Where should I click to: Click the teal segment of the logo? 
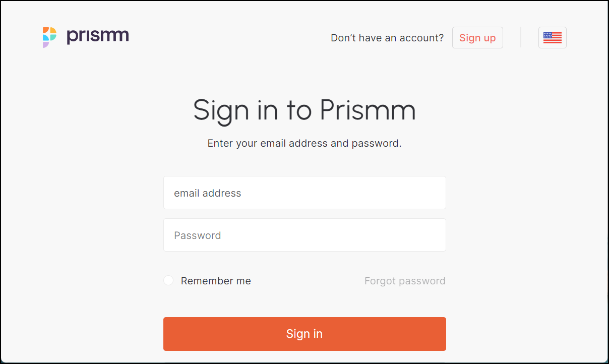pos(53,37)
